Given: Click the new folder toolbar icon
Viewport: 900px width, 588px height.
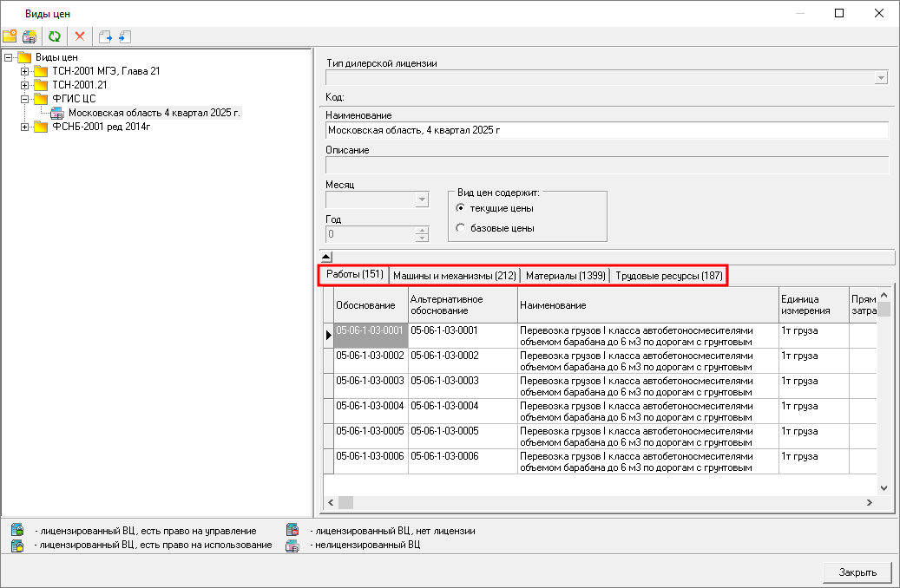Looking at the screenshot, I should 10,36.
